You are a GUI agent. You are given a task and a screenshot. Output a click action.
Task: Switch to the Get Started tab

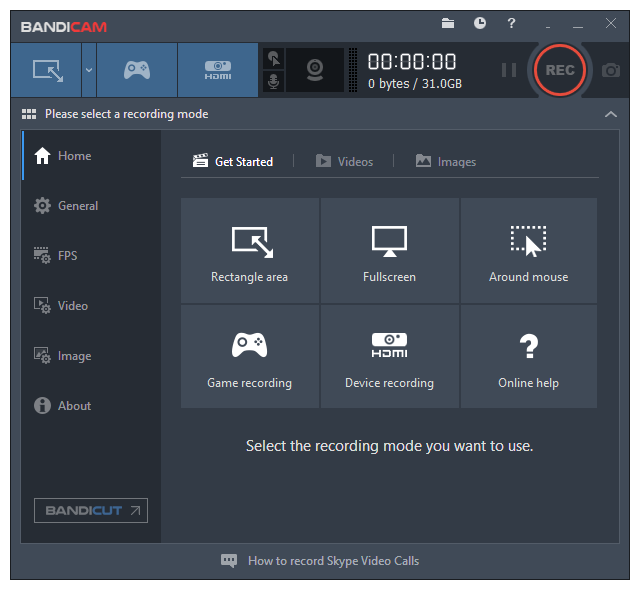click(233, 161)
